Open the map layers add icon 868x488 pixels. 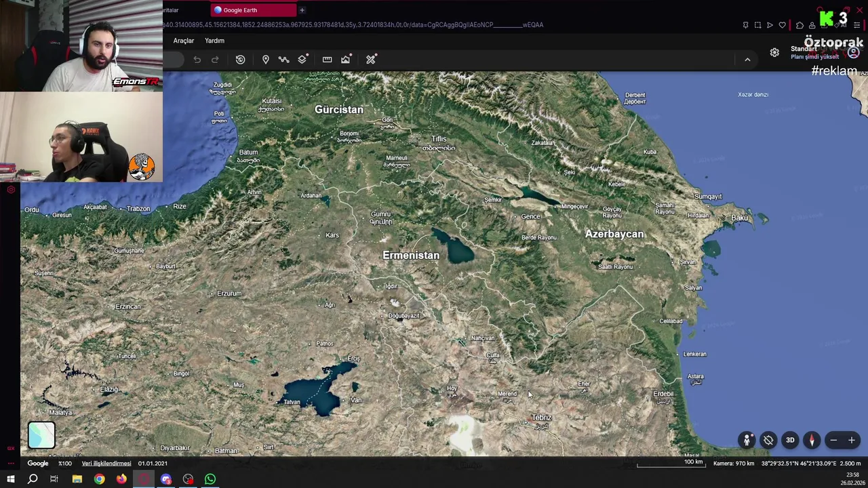(x=302, y=60)
